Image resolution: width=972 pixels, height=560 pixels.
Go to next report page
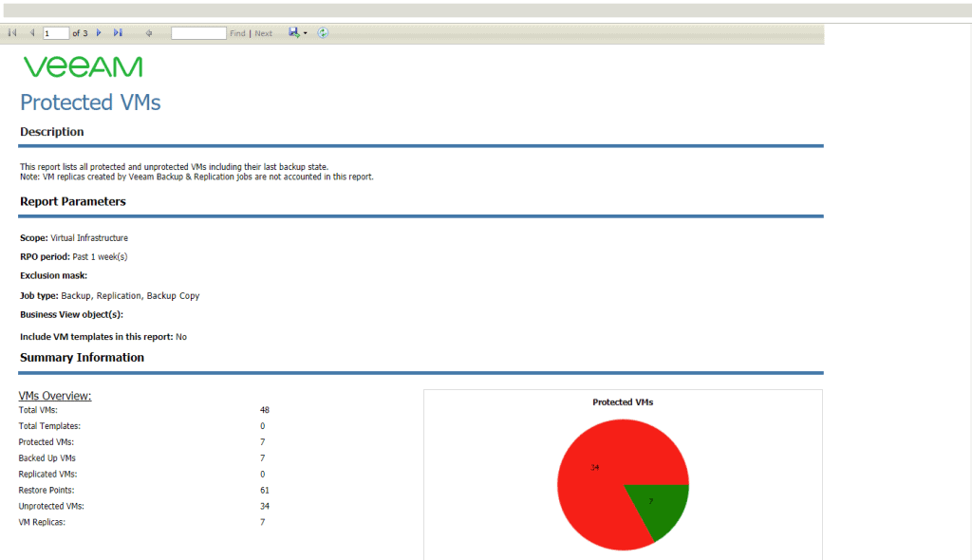click(99, 33)
